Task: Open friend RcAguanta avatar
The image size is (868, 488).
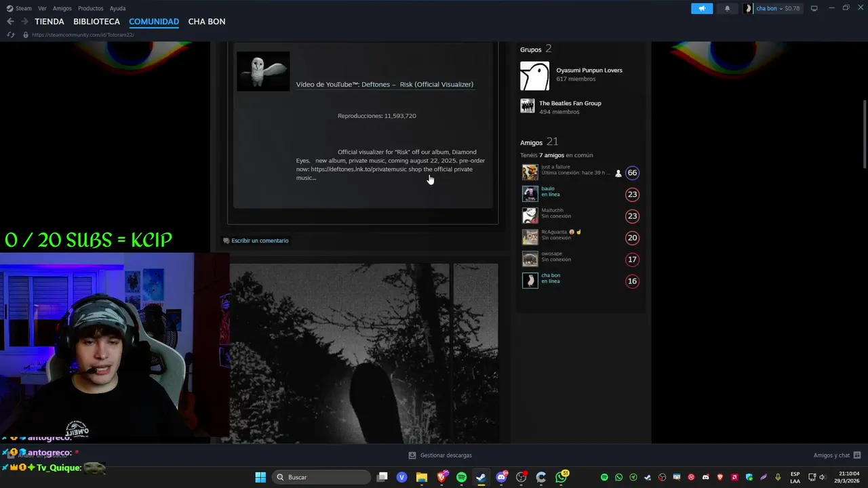Action: (530, 237)
